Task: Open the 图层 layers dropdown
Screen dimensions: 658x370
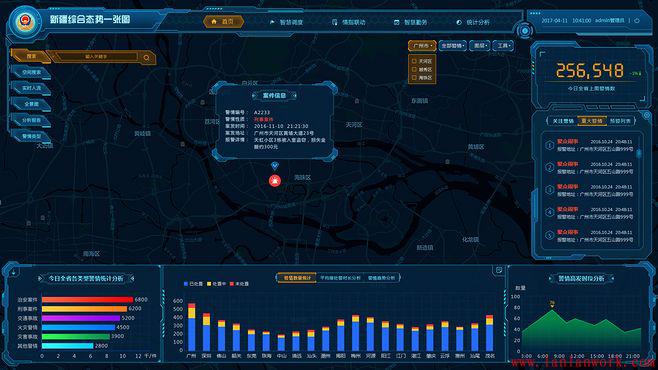Action: tap(480, 46)
